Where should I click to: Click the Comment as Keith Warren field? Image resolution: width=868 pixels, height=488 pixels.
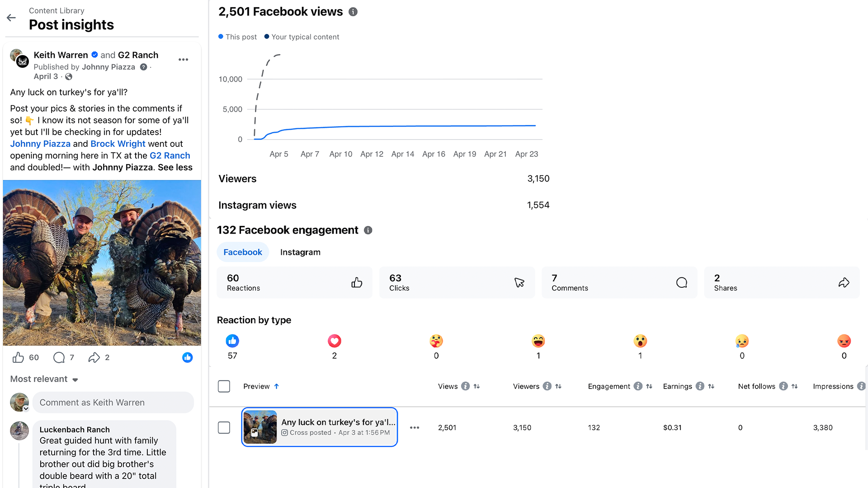(113, 403)
